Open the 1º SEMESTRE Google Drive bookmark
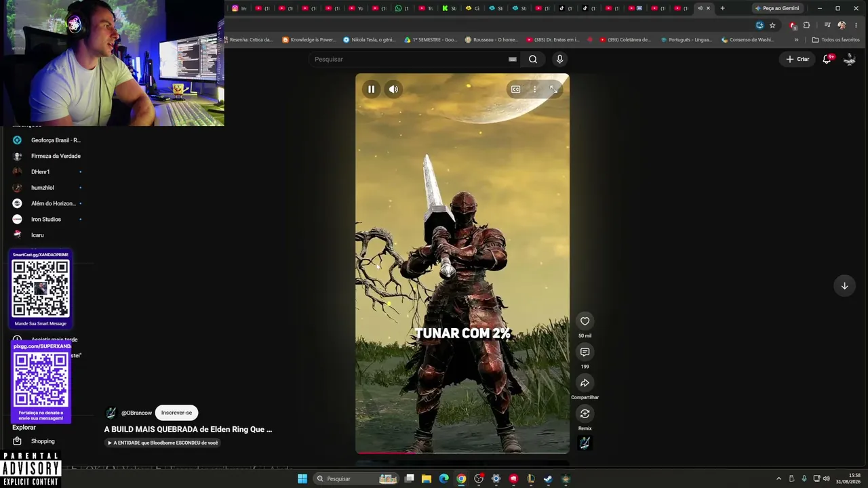 [431, 40]
